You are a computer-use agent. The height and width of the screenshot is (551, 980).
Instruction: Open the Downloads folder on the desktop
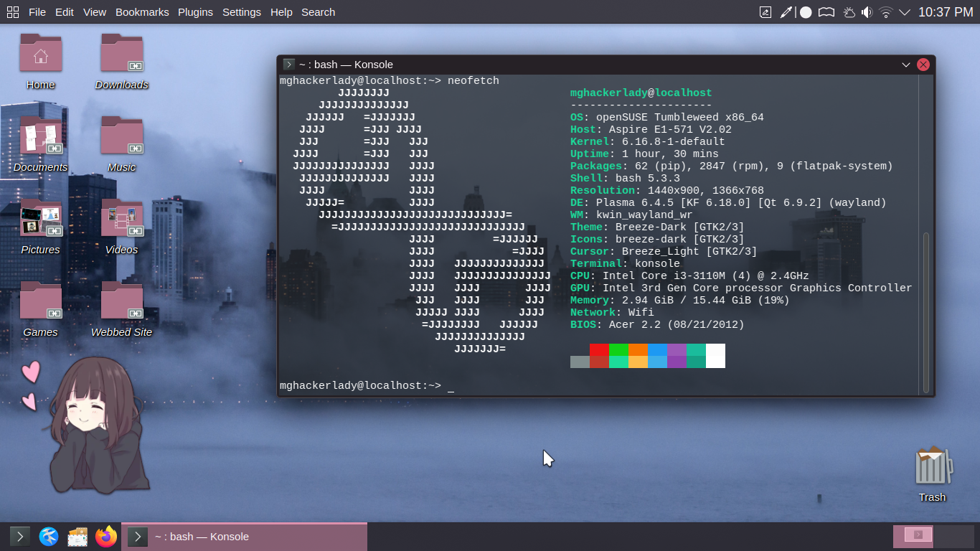coord(121,55)
